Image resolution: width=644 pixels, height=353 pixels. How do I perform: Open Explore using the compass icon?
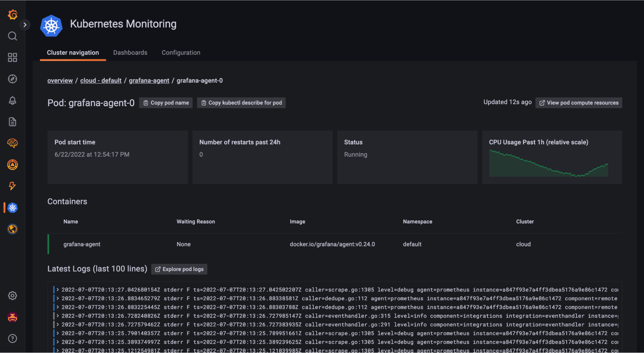tap(13, 79)
